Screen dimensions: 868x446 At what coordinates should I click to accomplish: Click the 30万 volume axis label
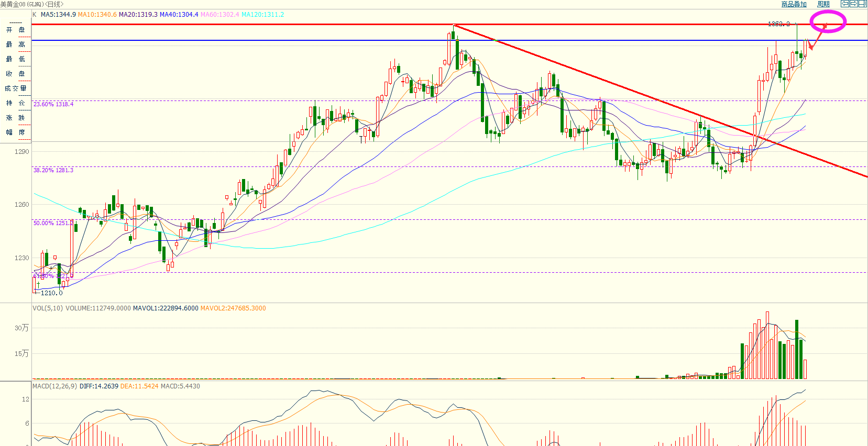(x=21, y=328)
